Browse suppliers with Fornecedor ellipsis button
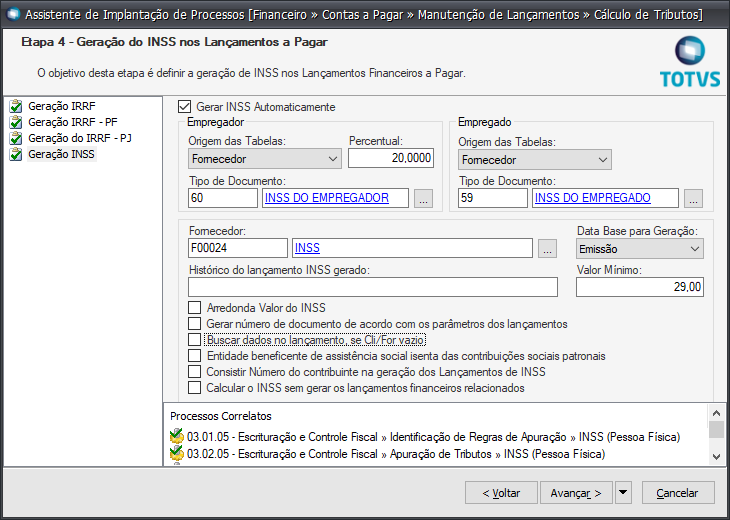The width and height of the screenshot is (730, 520). pyautogui.click(x=547, y=248)
